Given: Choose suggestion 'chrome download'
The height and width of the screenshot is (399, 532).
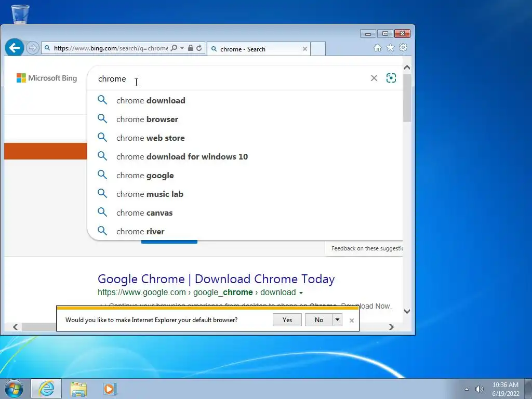Looking at the screenshot, I should pyautogui.click(x=245, y=100).
